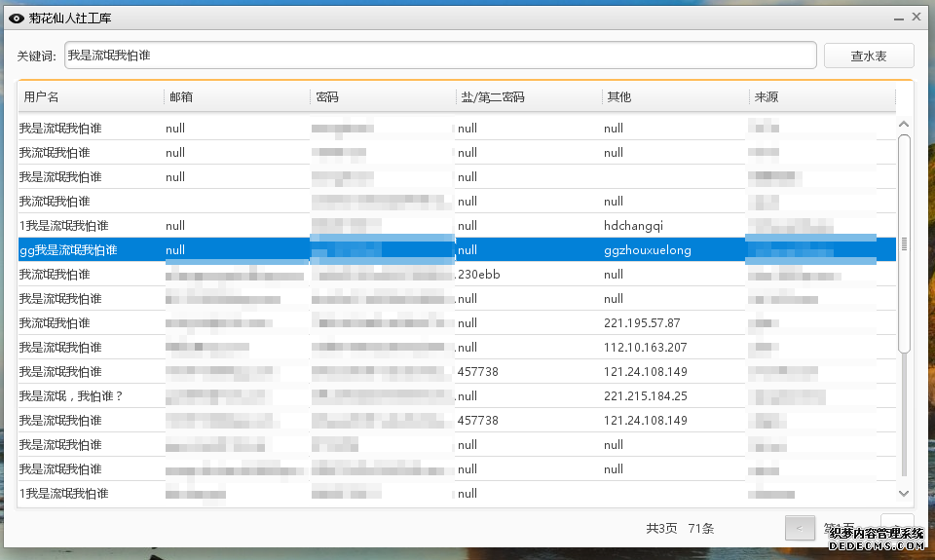Viewport: 935px width, 560px height.
Task: Click the 密码 column header
Action: tap(382, 97)
